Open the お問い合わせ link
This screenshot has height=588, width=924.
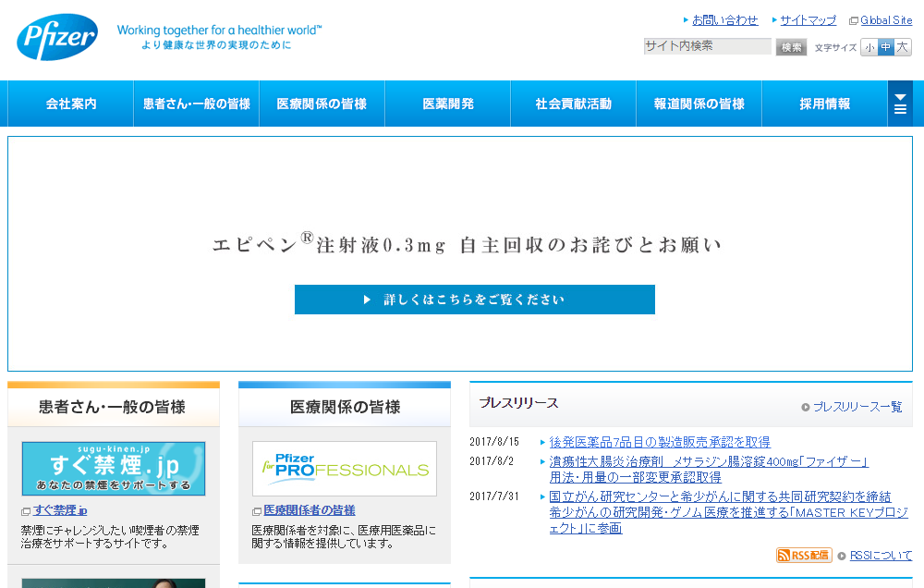click(x=724, y=20)
